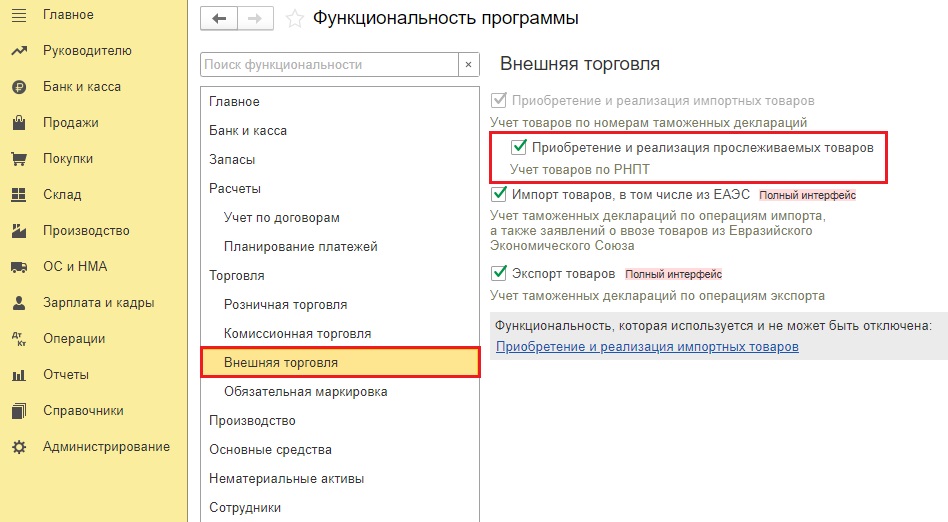The image size is (948, 522).
Task: Toggle the Экспорт товаров checkbox
Action: pos(498,273)
